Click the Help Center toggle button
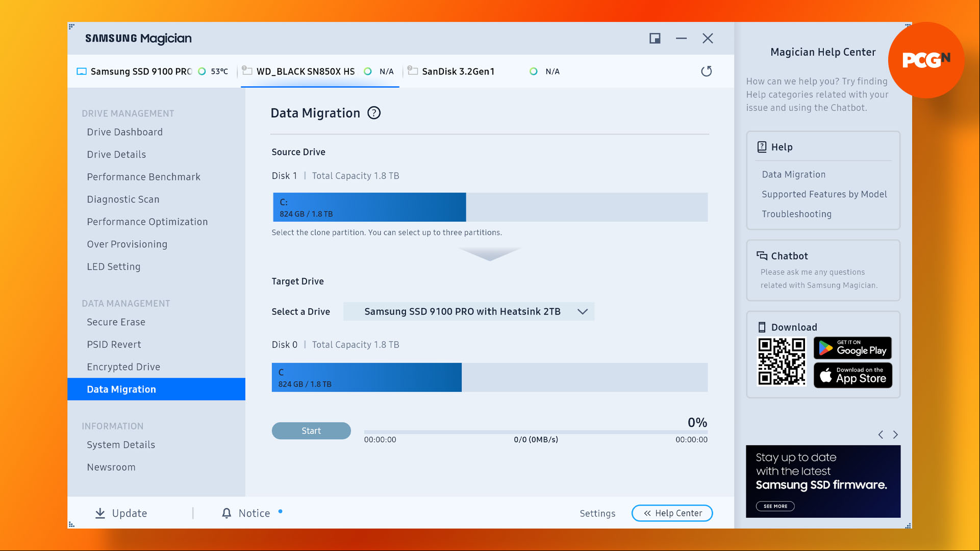Viewport: 980px width, 551px height. tap(672, 513)
